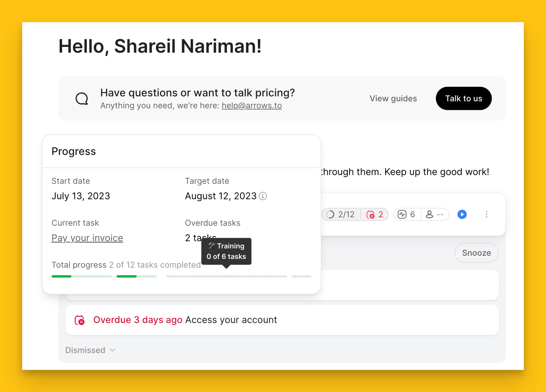Click the second green progress bar segment
Viewport: 546px width, 392px height.
point(136,276)
